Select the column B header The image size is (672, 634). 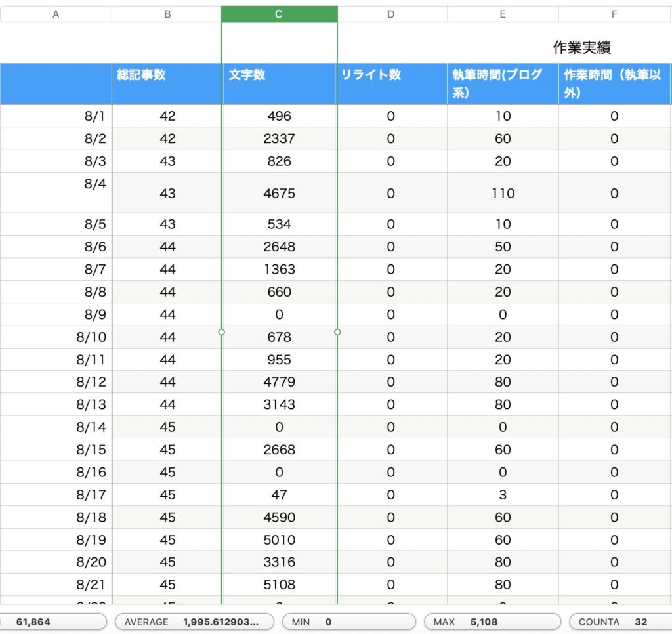tap(167, 14)
